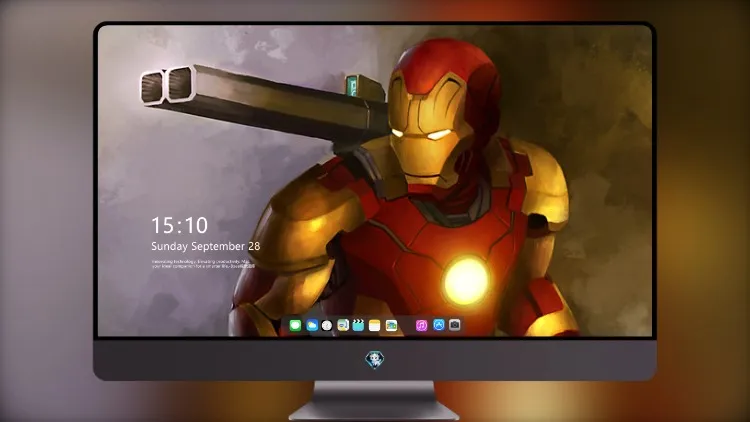This screenshot has width=750, height=422.
Task: Click the Sunday September 28 date
Action: tap(206, 246)
